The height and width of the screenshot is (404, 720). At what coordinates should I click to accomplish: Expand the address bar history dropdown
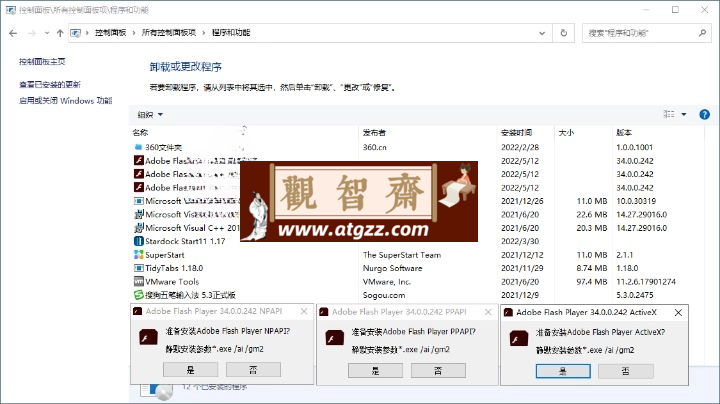[542, 33]
